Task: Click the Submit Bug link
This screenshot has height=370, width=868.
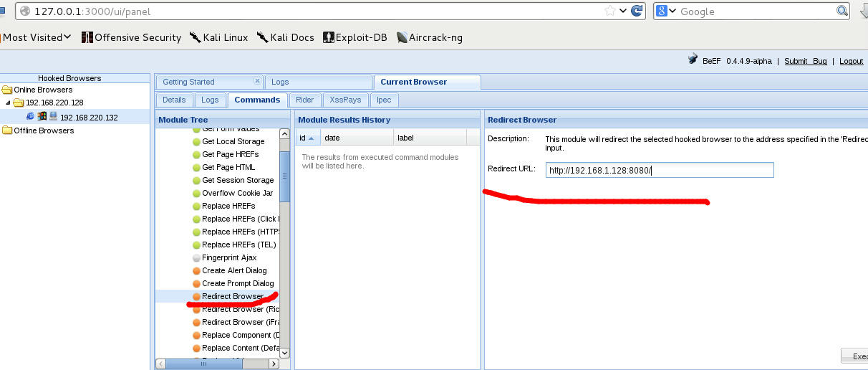Action: pos(805,61)
